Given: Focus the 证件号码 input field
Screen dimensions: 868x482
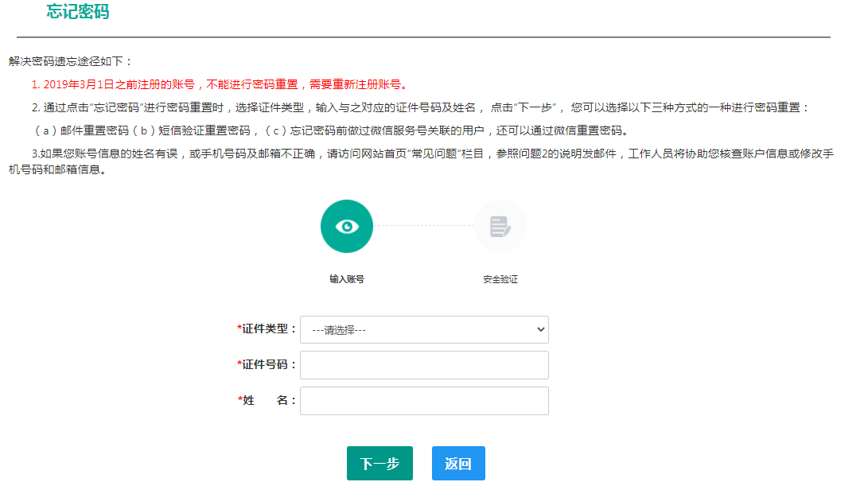Looking at the screenshot, I should tap(424, 365).
